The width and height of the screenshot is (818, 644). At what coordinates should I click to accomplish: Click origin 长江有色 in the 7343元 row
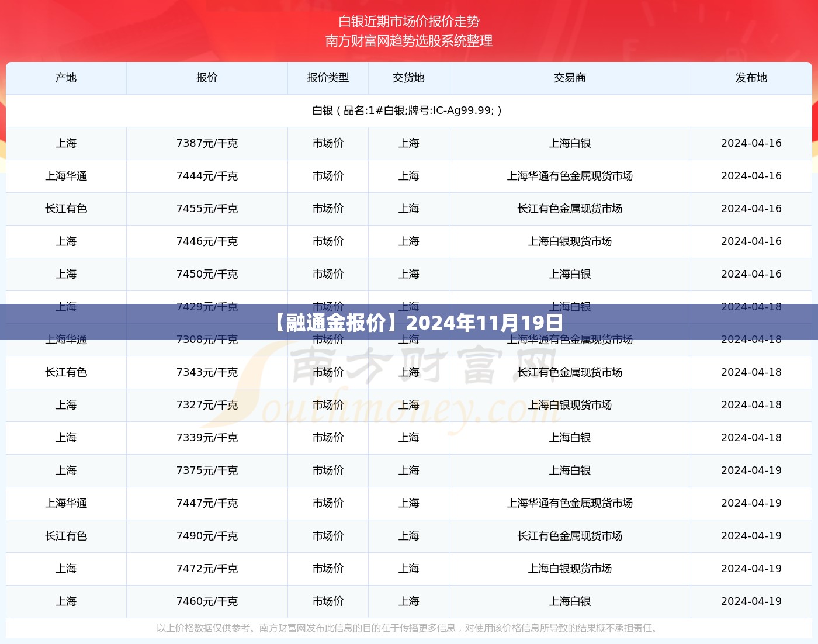pos(66,372)
